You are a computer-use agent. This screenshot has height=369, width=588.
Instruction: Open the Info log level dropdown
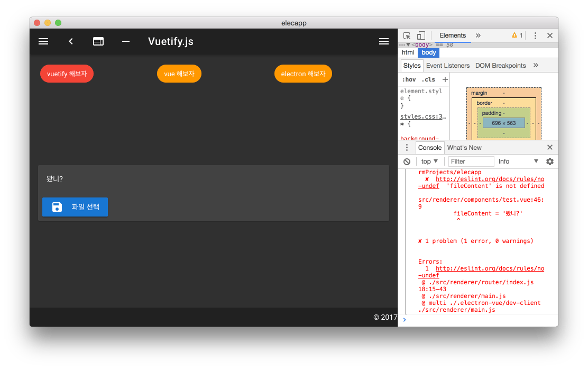pos(518,161)
